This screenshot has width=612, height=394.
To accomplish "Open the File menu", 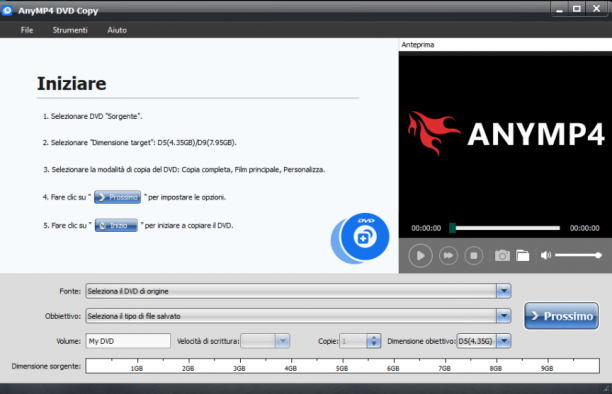I will pyautogui.click(x=27, y=30).
